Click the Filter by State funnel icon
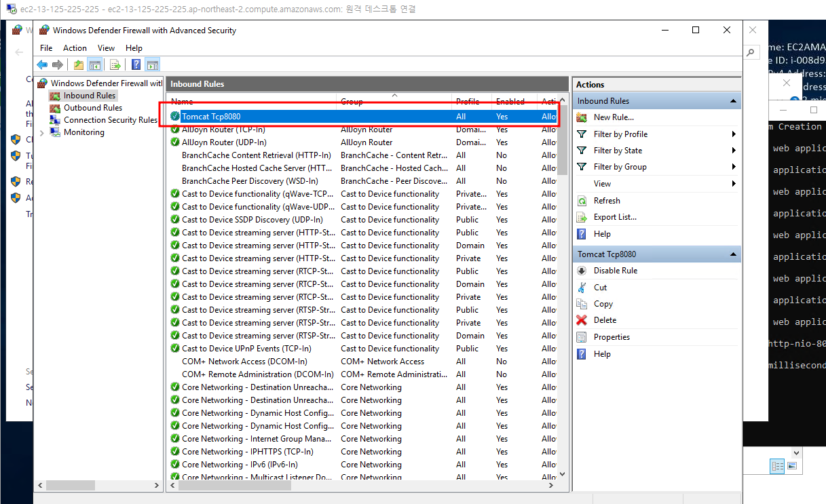 click(x=582, y=151)
